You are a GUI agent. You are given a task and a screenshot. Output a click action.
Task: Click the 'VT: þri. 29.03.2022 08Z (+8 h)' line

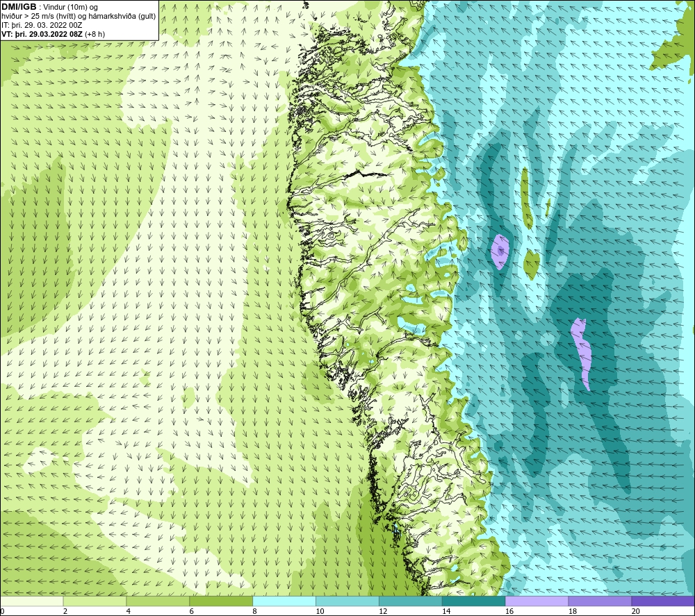pos(54,34)
